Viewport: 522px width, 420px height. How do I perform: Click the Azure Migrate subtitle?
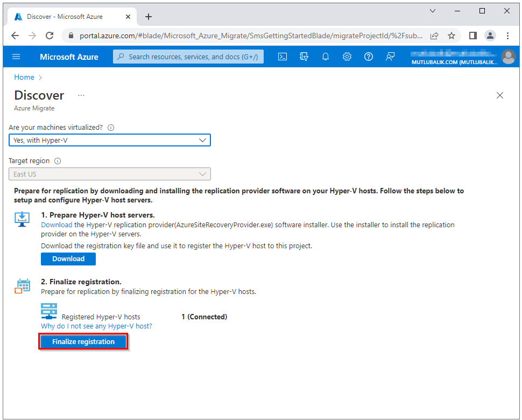(34, 108)
